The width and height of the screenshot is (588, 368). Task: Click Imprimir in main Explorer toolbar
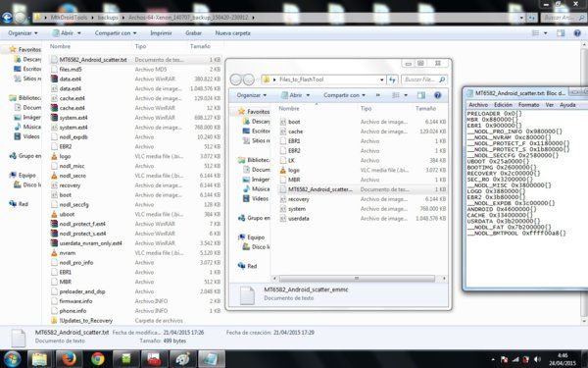(161, 33)
